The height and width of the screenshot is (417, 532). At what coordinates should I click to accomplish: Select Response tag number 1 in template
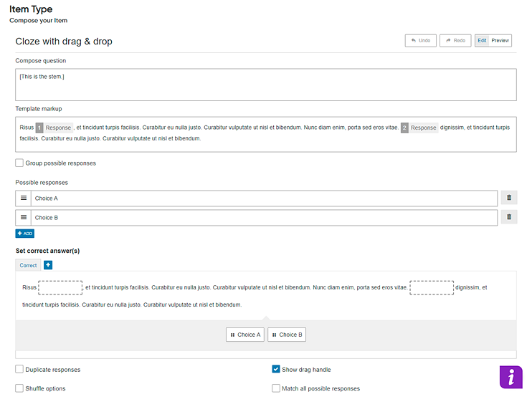54,128
